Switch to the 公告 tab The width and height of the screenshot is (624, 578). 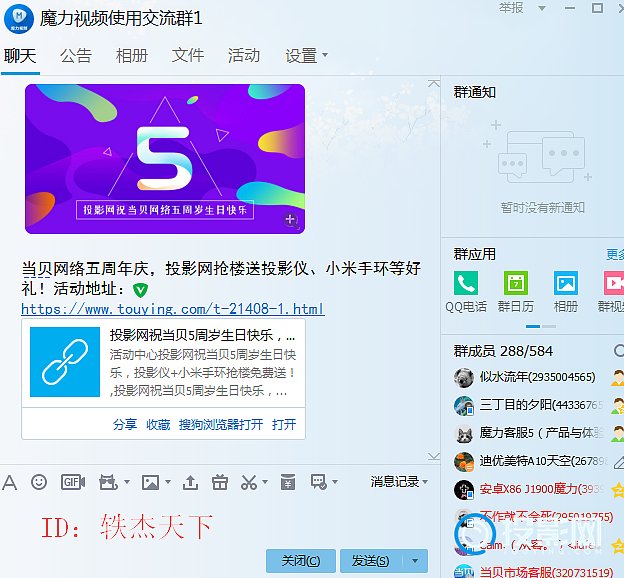click(76, 56)
